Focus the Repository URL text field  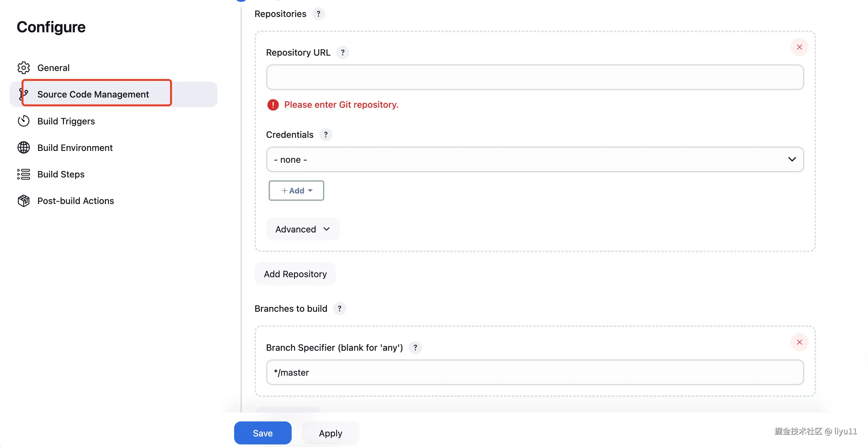click(535, 77)
